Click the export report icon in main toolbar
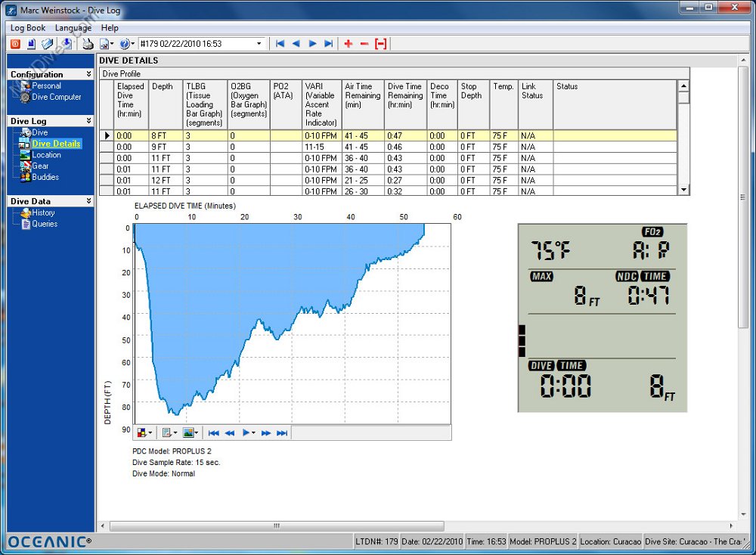This screenshot has height=555, width=756. 104,44
